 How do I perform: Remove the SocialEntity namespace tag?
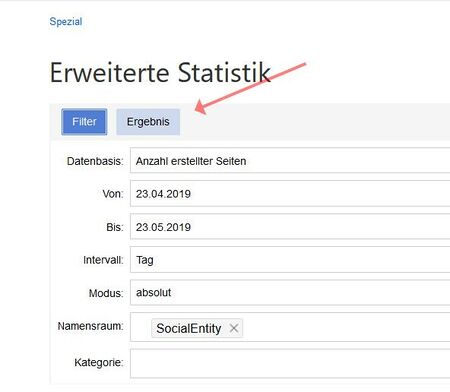click(x=234, y=328)
